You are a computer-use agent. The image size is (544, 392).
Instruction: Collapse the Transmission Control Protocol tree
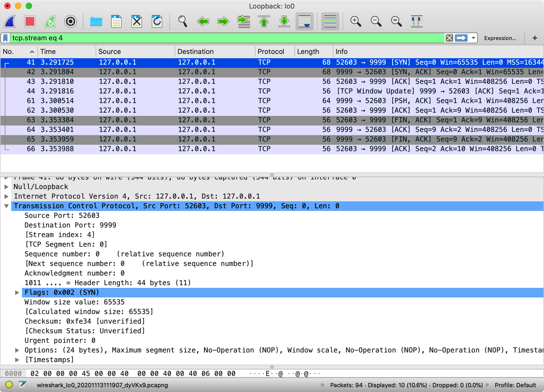pyautogui.click(x=7, y=206)
